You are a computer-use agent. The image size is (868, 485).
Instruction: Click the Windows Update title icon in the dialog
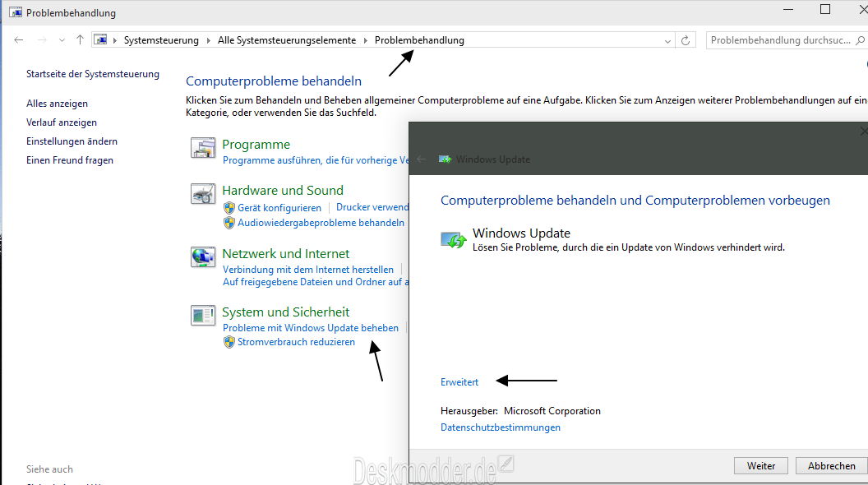click(x=445, y=159)
